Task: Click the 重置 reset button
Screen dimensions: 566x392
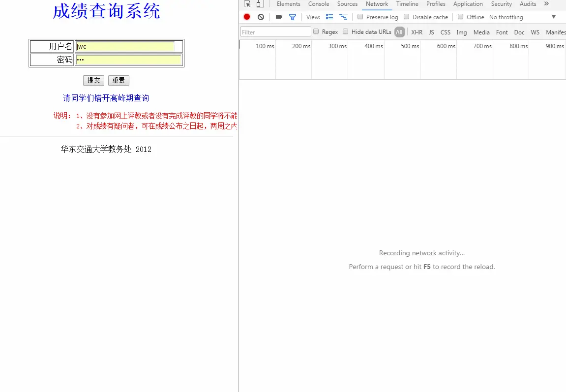Action: coord(119,80)
